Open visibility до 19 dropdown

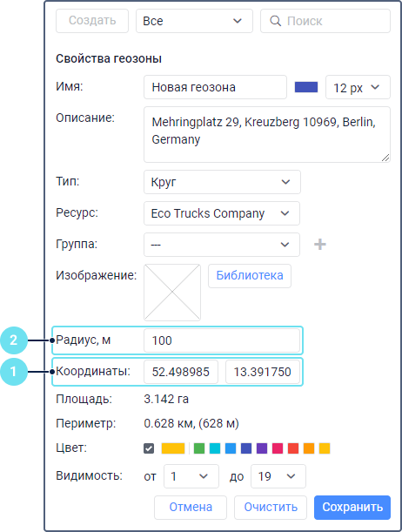pyautogui.click(x=278, y=476)
